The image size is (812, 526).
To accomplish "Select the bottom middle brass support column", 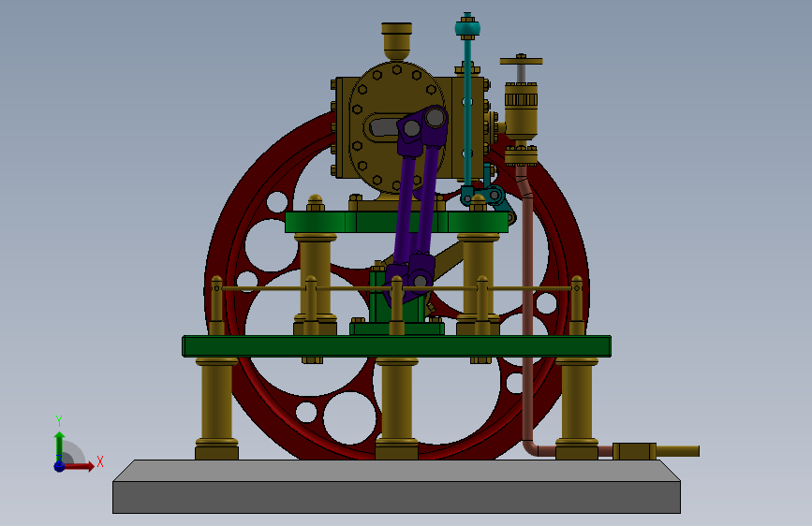I will tap(397, 409).
